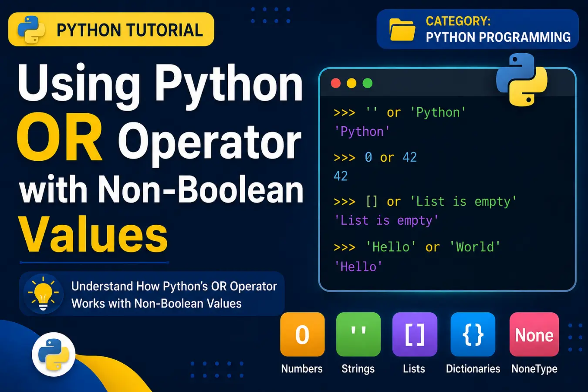Click the yellow 'Values' title word
The height and width of the screenshot is (392, 588).
[93, 234]
